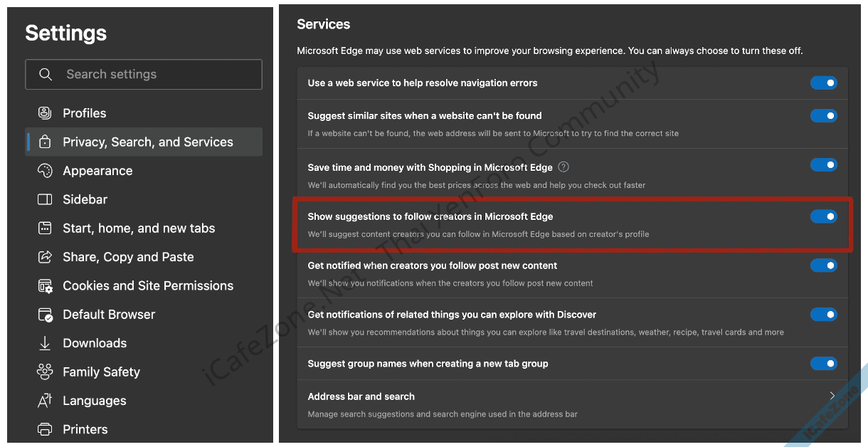
Task: Click the Appearance palette icon
Action: [45, 171]
